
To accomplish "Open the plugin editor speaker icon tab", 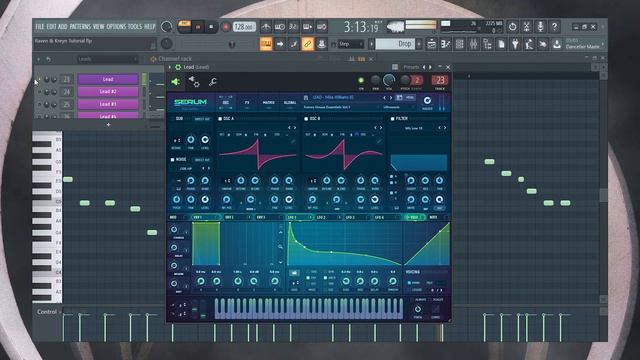I will pyautogui.click(x=176, y=82).
